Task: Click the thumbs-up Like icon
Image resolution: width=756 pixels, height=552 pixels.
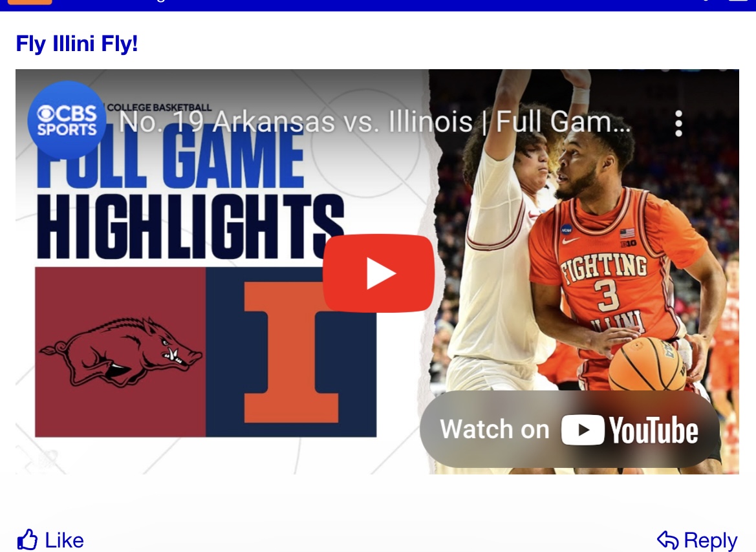Action: [27, 540]
